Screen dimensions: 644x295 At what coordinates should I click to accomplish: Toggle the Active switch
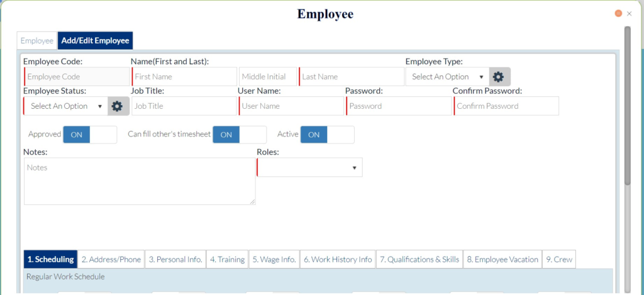tap(327, 135)
